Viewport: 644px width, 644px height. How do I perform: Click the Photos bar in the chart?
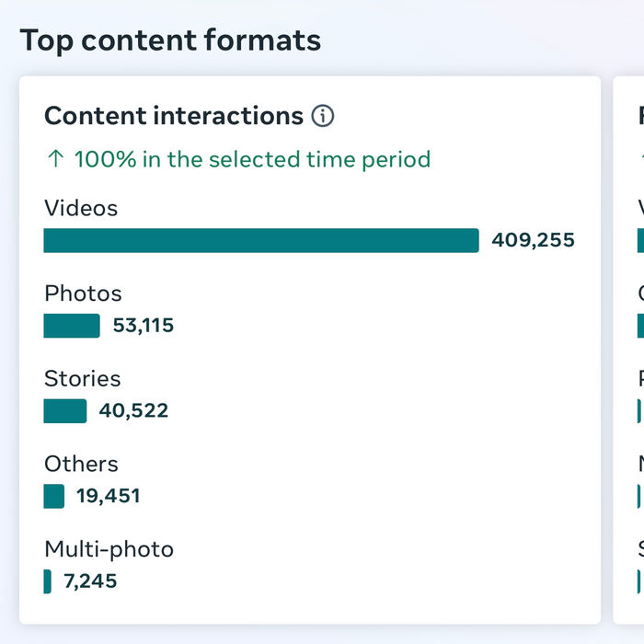(x=72, y=326)
